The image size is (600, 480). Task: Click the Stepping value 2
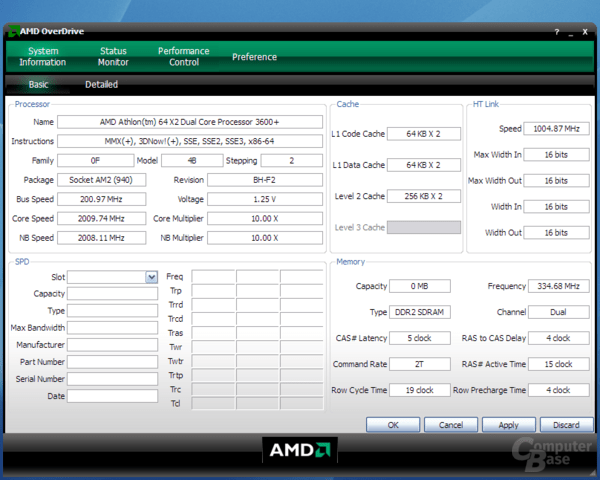[292, 160]
